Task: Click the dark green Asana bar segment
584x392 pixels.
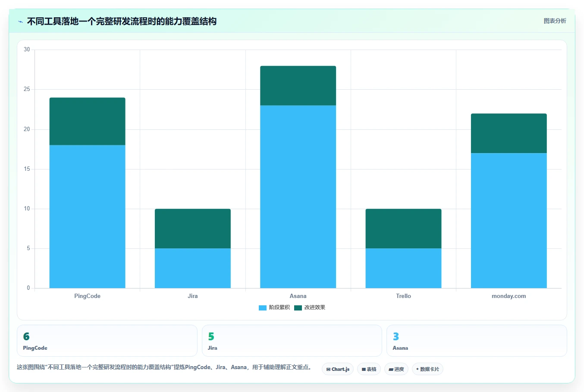Action: [x=298, y=85]
